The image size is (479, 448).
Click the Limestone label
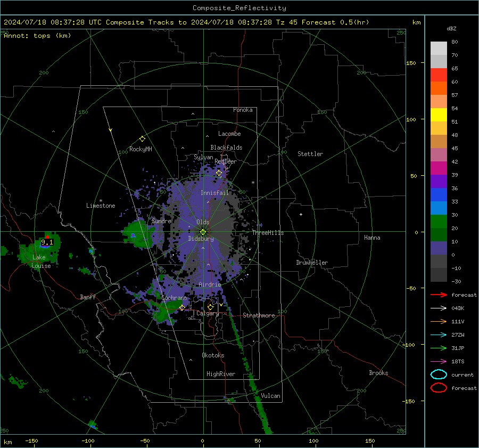tap(101, 206)
